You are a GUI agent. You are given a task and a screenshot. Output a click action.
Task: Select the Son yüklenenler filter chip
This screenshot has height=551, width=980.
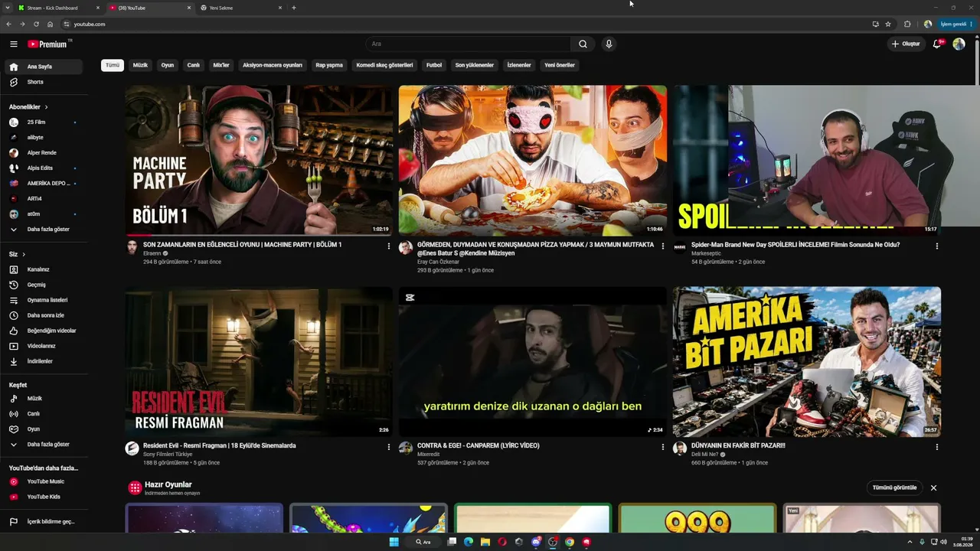pyautogui.click(x=475, y=65)
